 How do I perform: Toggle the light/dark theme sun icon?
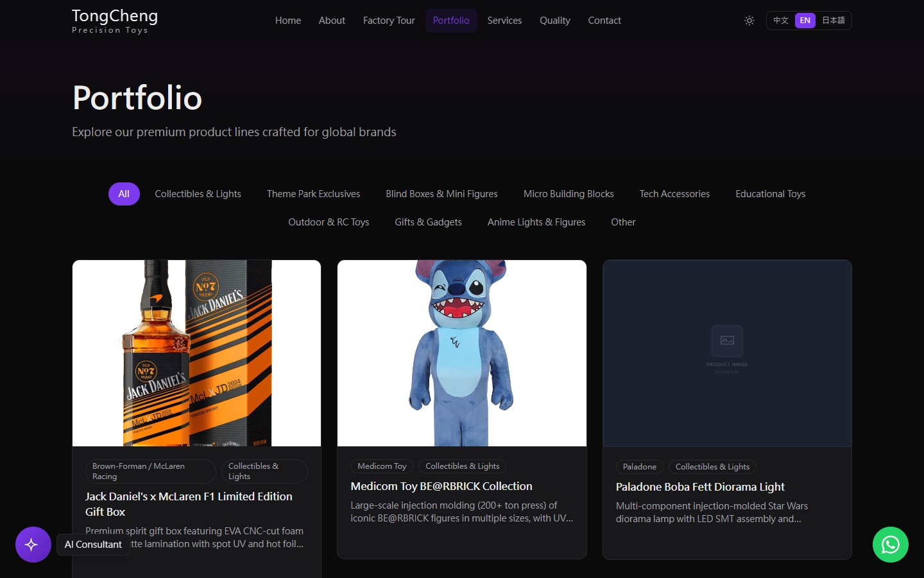point(749,21)
